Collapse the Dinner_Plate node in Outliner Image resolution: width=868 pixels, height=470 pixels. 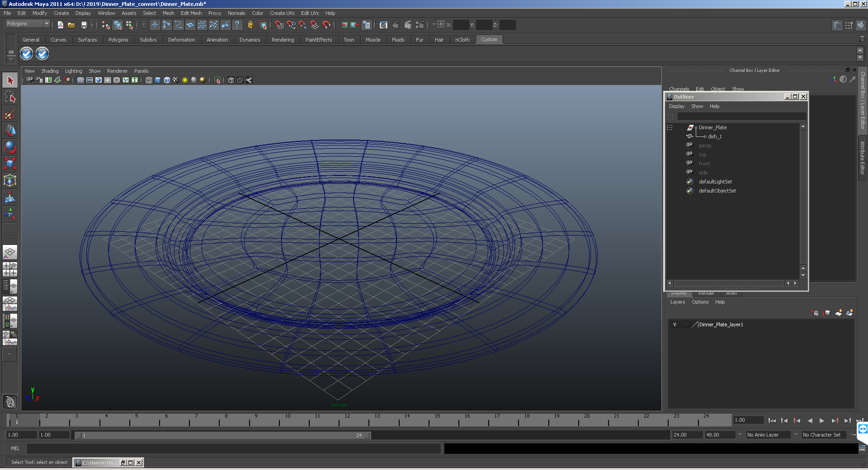(x=670, y=128)
